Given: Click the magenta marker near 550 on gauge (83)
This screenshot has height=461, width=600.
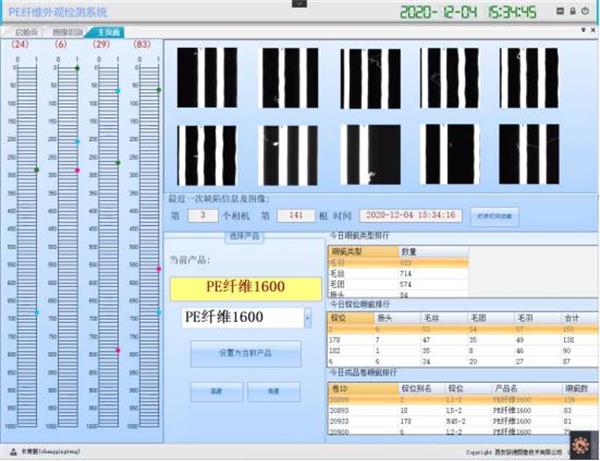Looking at the screenshot, I should click(x=159, y=269).
